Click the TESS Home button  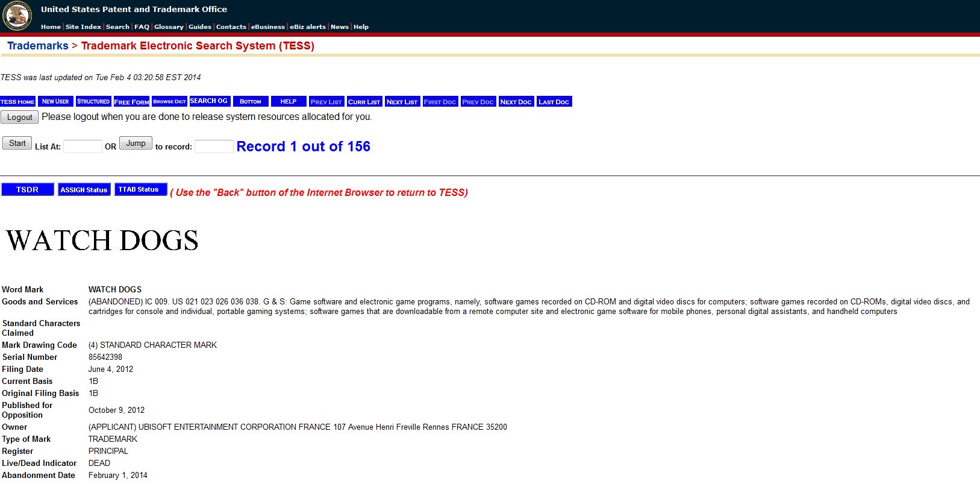tap(18, 101)
